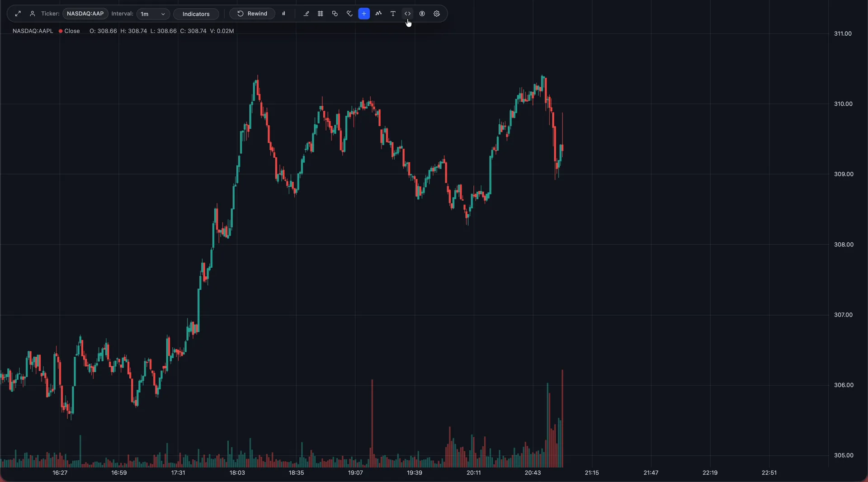Open the Indicators menu

[x=196, y=14]
